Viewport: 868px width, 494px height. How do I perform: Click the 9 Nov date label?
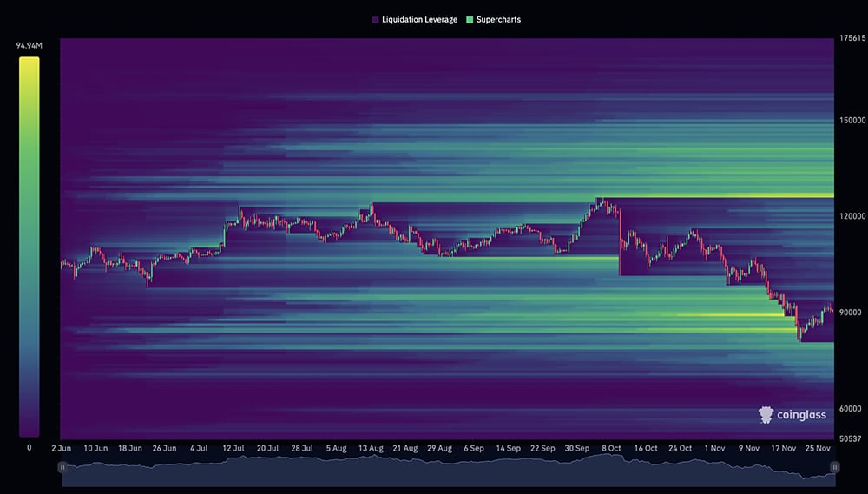[x=748, y=449]
